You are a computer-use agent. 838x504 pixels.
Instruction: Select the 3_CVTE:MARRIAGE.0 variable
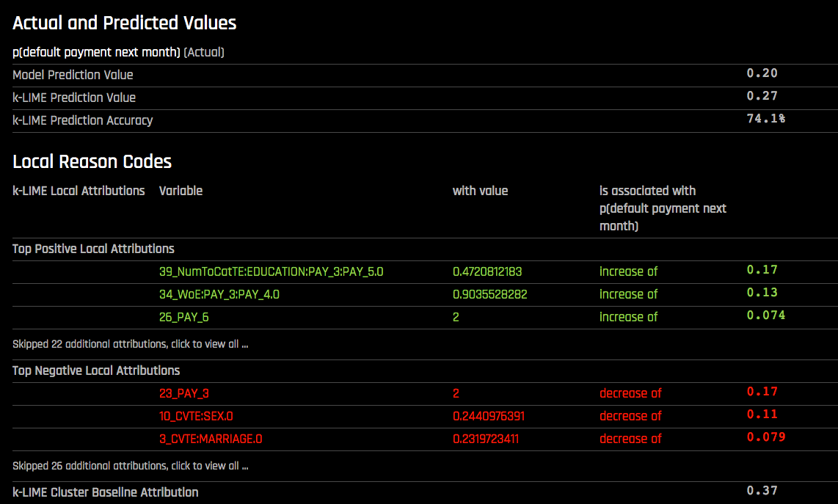[211, 439]
